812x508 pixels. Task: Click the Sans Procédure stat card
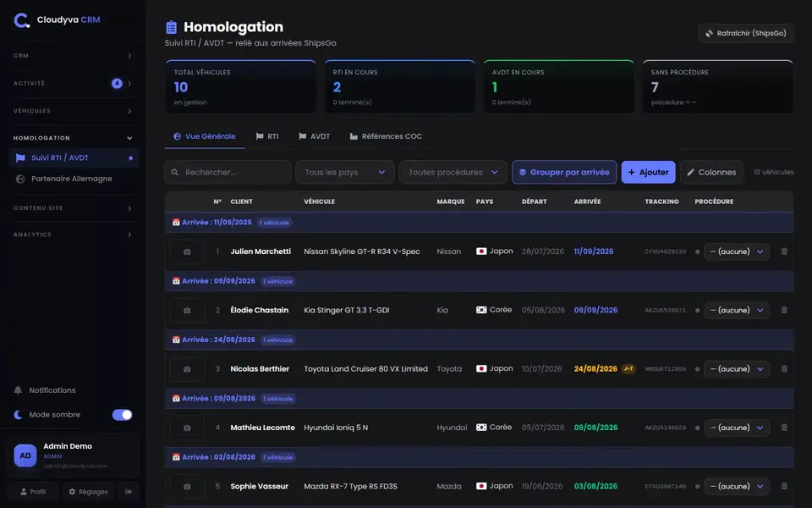tap(718, 86)
